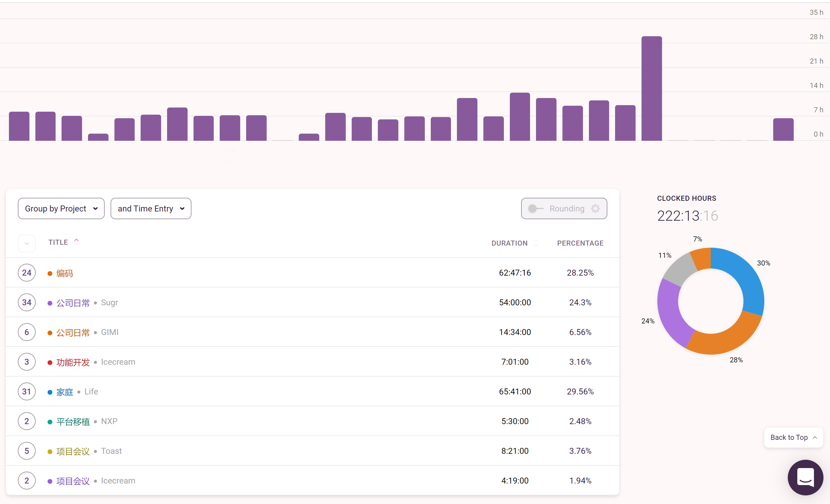Viewport: 830px width, 504px height.
Task: Sort table by Title column
Action: [63, 242]
